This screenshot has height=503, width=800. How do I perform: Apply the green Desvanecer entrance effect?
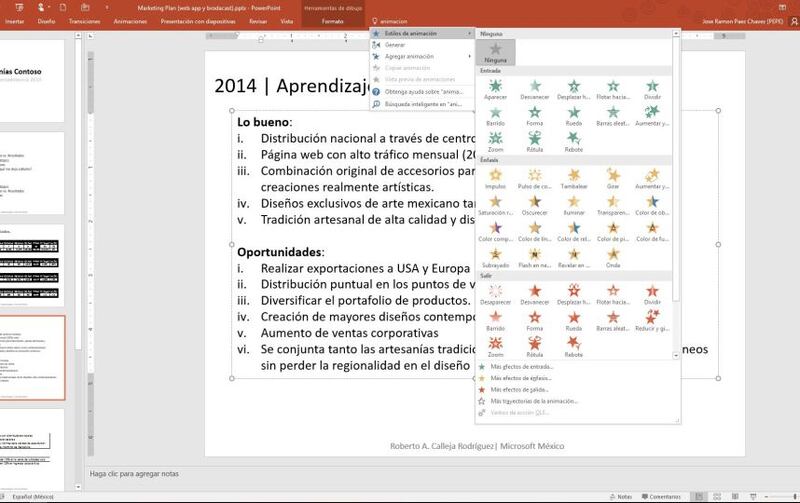535,90
